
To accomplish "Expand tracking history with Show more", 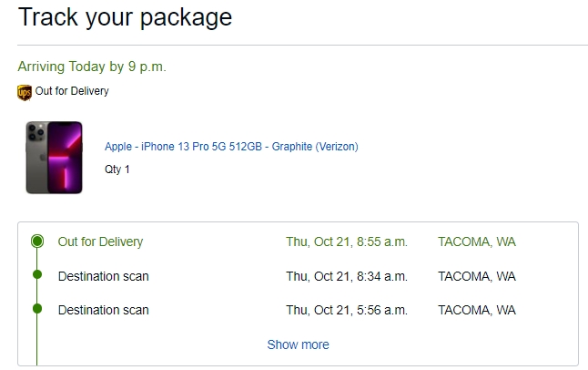I will pyautogui.click(x=299, y=344).
